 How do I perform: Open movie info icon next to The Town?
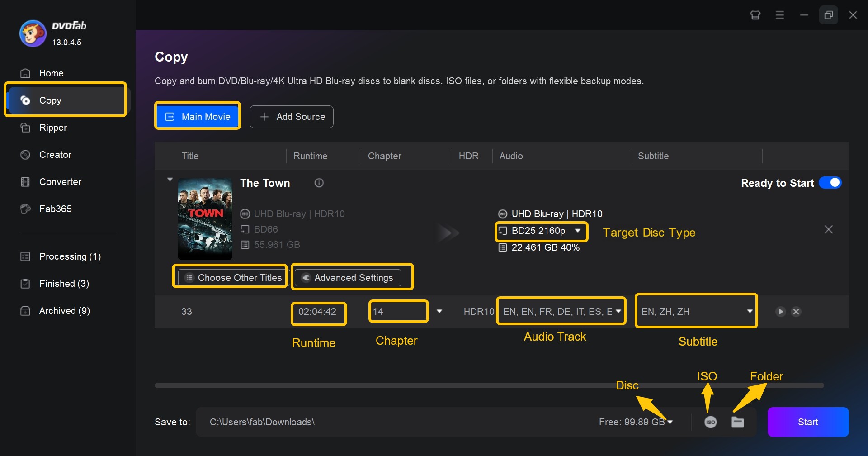tap(319, 183)
